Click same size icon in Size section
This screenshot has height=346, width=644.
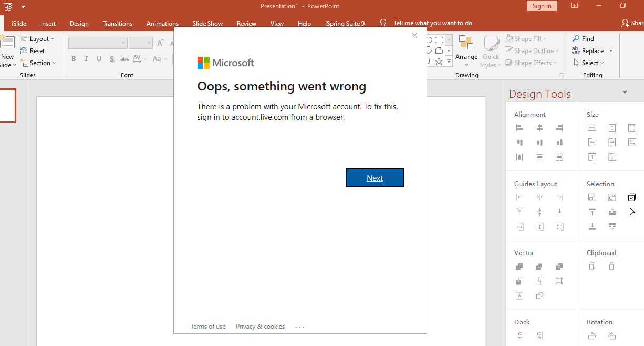click(x=632, y=128)
